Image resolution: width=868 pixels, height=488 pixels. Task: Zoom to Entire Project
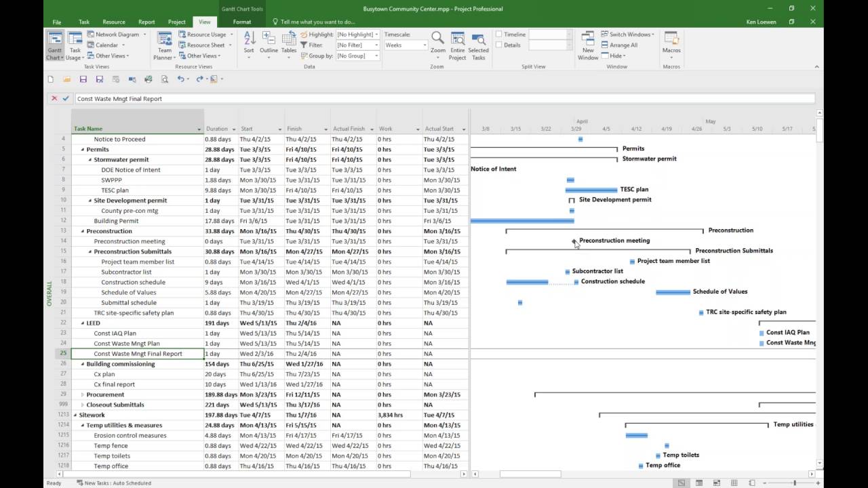point(458,46)
